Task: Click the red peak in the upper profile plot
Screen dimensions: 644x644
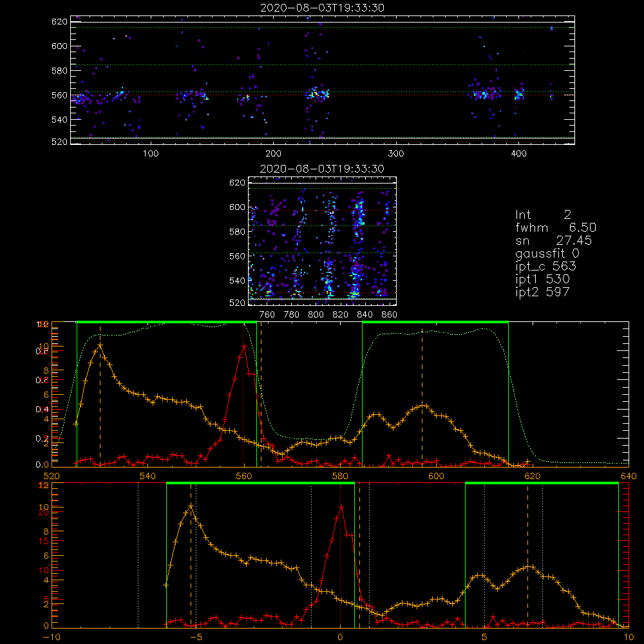Action: 244,346
